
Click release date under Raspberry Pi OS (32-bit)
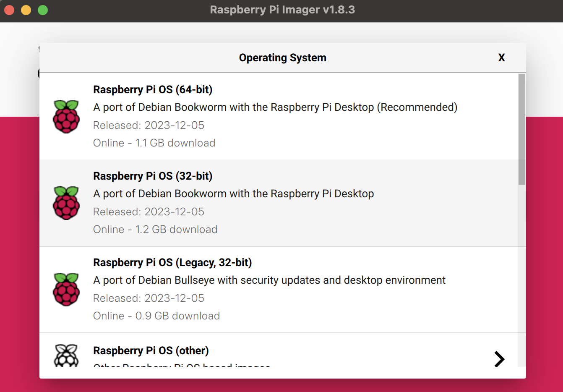pos(149,212)
